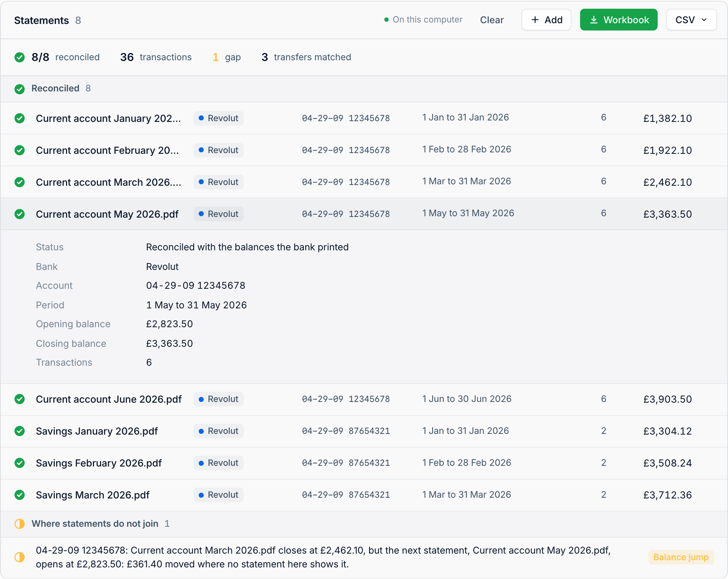728x579 pixels.
Task: Click the check icon for Savings March
Action: [x=20, y=495]
